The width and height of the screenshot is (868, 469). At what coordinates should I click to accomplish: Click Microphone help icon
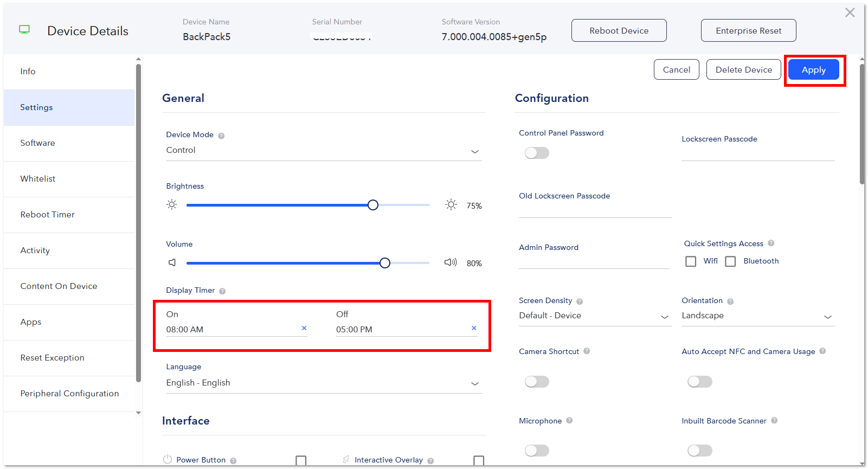[569, 420]
